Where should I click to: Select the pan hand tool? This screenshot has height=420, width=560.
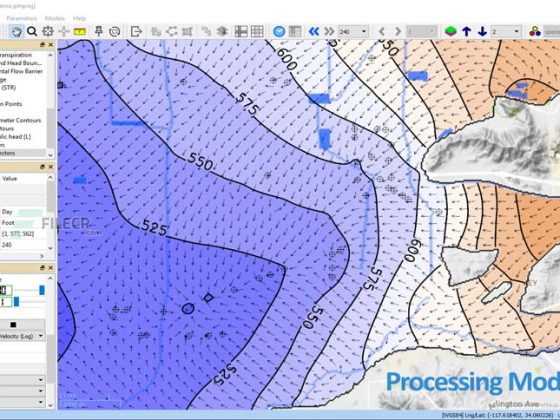click(x=16, y=31)
